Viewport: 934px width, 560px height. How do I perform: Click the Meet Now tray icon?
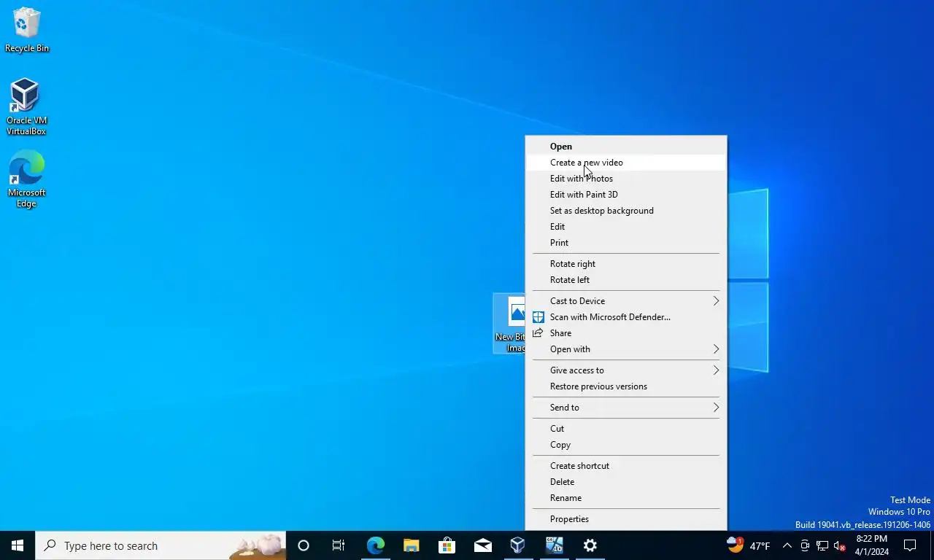(805, 545)
